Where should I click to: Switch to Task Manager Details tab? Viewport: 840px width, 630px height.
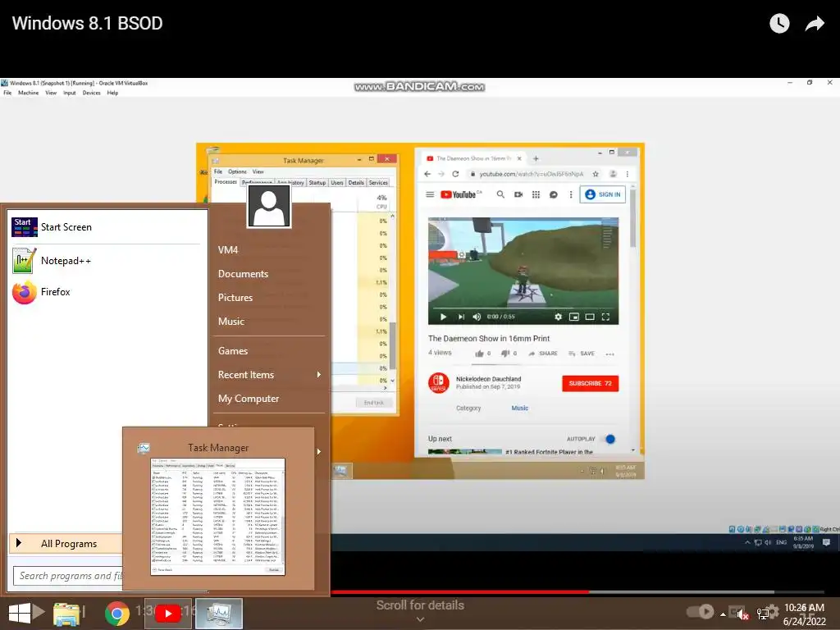(x=356, y=183)
